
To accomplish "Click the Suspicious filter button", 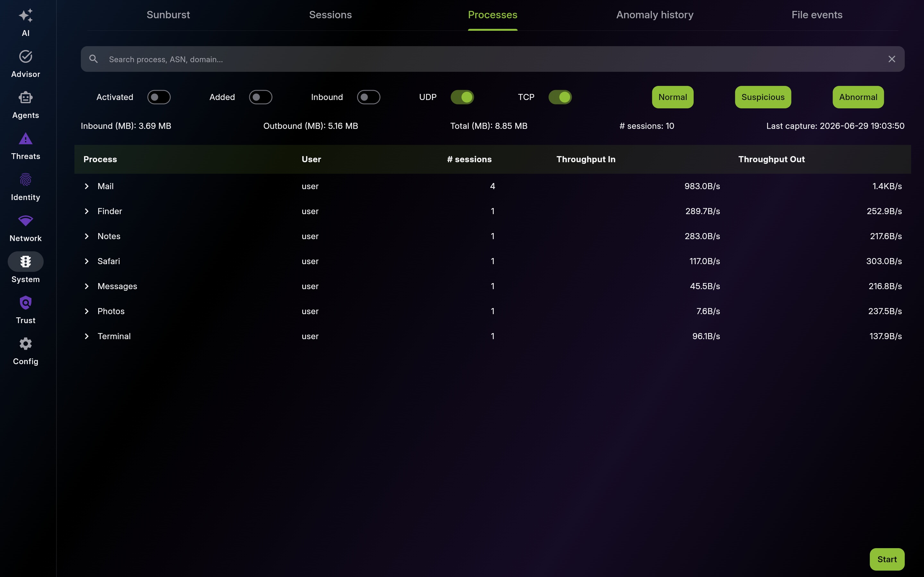I will [763, 97].
